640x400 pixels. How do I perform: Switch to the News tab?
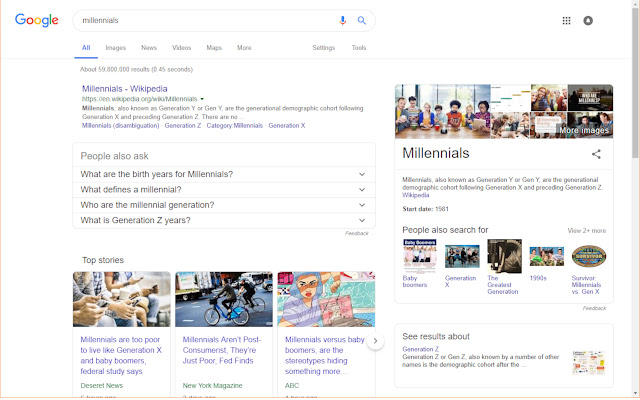[x=149, y=48]
